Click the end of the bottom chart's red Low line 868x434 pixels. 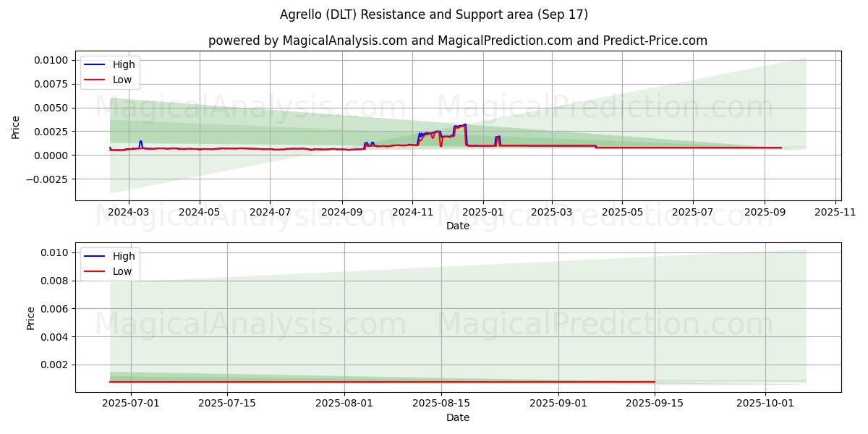tap(655, 382)
